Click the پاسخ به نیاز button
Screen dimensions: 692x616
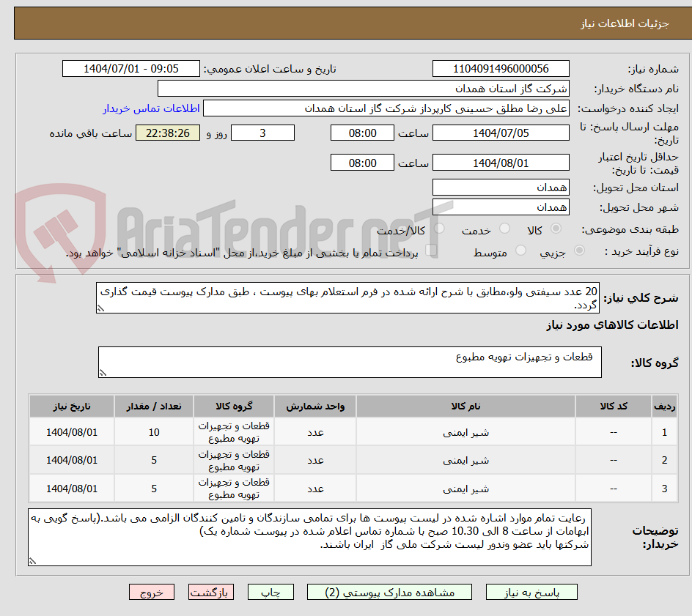click(531, 592)
